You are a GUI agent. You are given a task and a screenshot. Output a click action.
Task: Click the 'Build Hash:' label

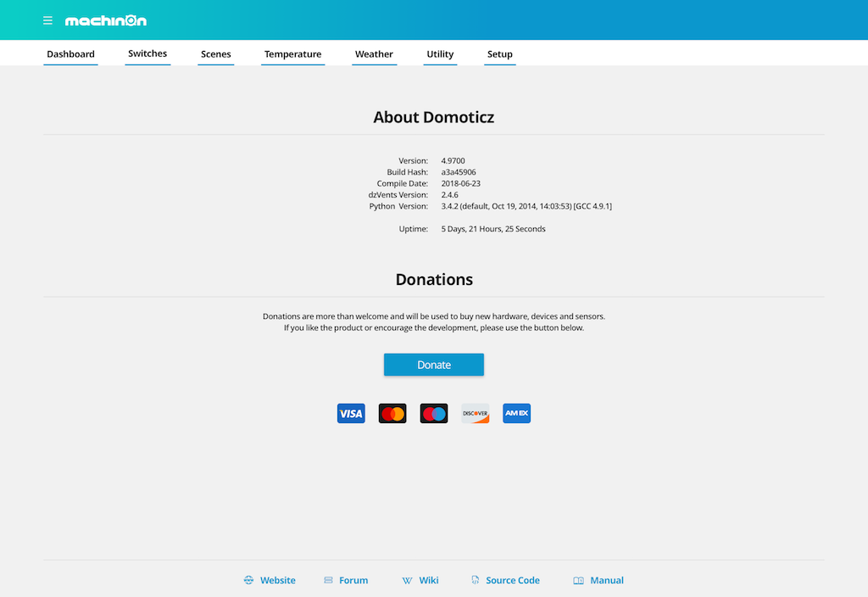(x=408, y=172)
